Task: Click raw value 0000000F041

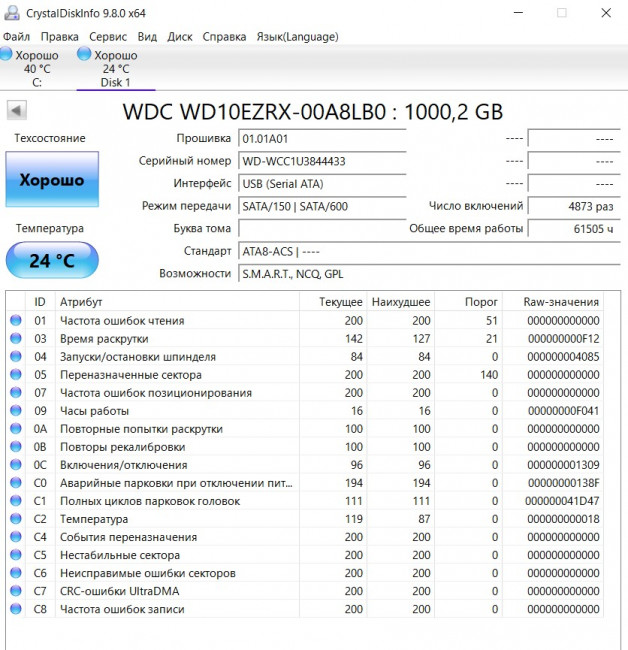Action: pyautogui.click(x=563, y=411)
